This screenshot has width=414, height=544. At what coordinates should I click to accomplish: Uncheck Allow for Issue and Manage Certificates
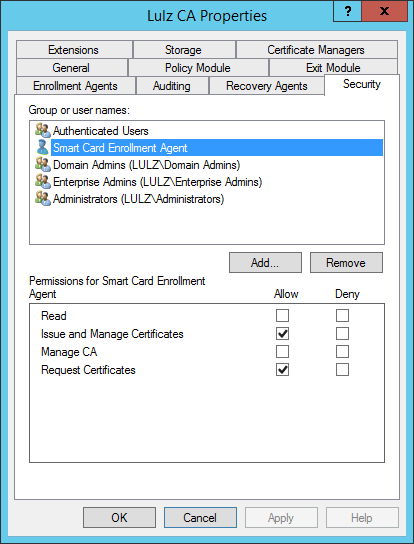tap(282, 334)
